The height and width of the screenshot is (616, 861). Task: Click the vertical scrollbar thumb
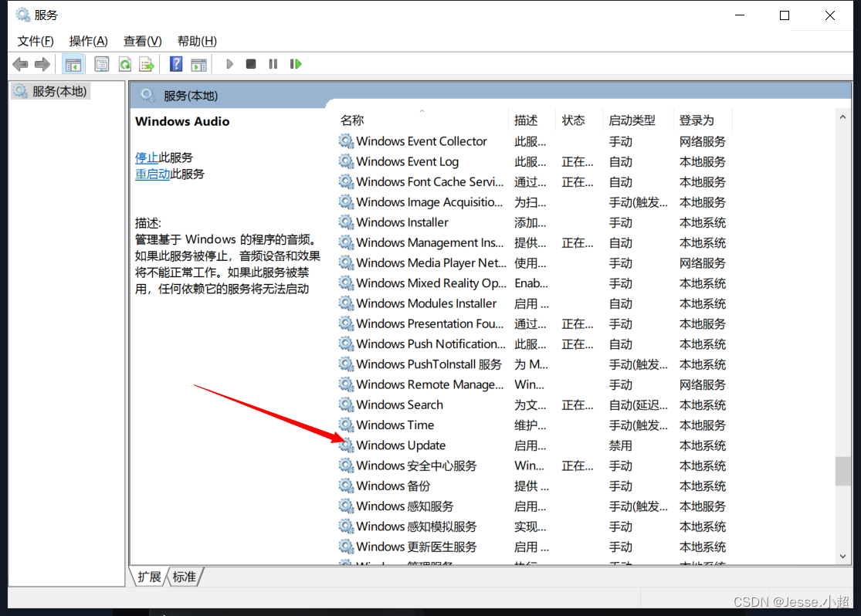click(x=843, y=471)
